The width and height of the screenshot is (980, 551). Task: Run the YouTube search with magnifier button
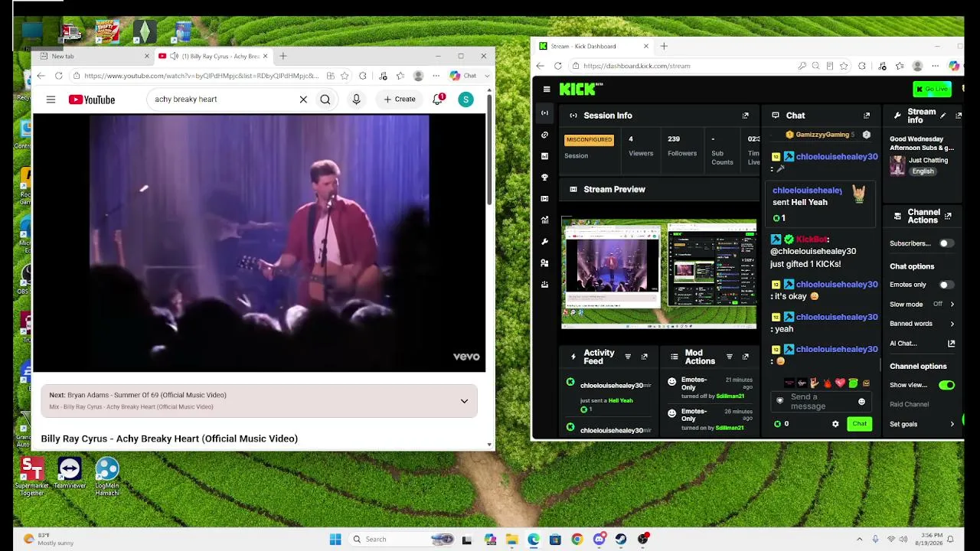pos(325,99)
